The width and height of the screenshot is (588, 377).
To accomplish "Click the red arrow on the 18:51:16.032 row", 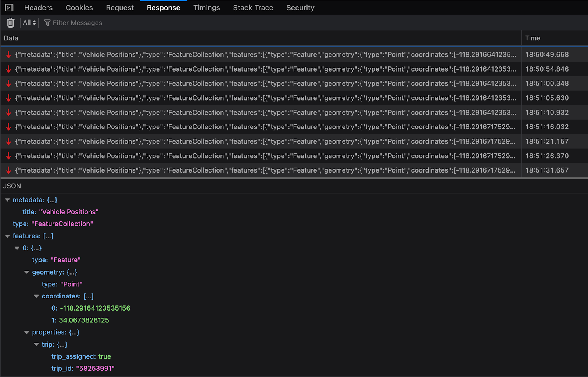I will (8, 127).
